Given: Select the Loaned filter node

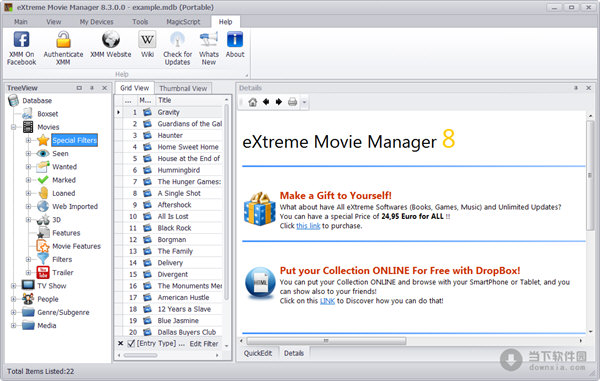Looking at the screenshot, I should [x=64, y=193].
